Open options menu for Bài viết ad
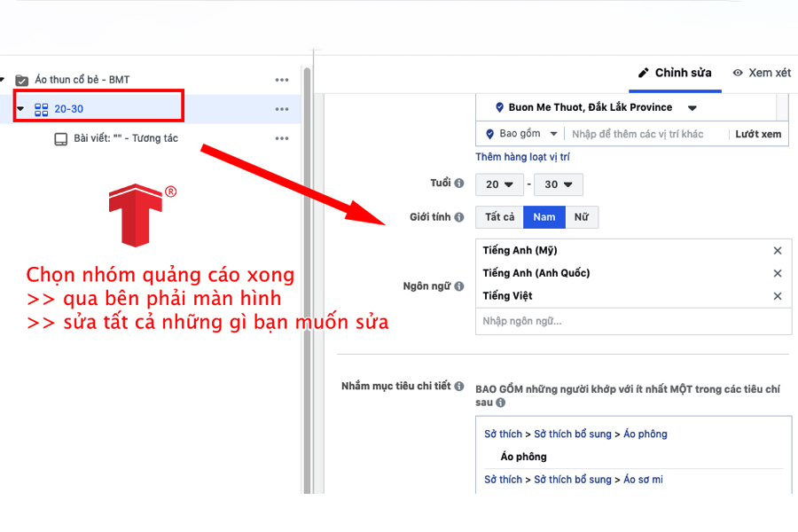The width and height of the screenshot is (798, 532). pyautogui.click(x=281, y=138)
